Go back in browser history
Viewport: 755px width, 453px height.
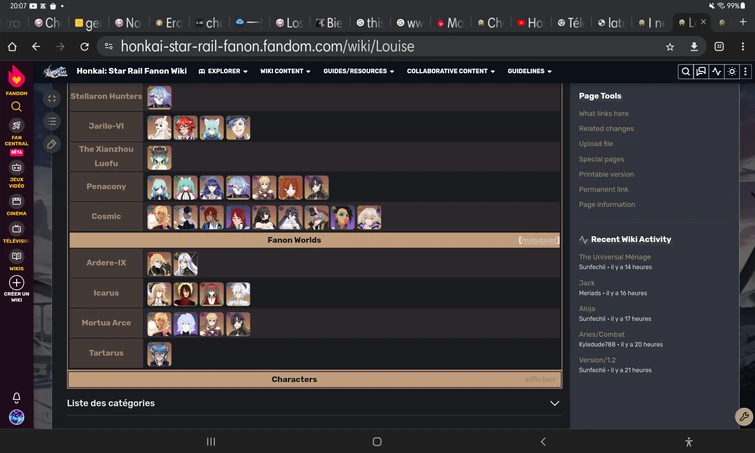[36, 47]
